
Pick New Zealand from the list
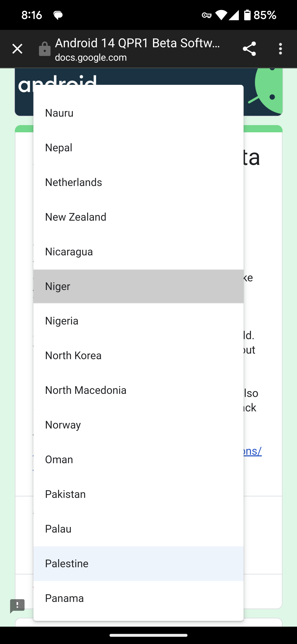tap(138, 217)
